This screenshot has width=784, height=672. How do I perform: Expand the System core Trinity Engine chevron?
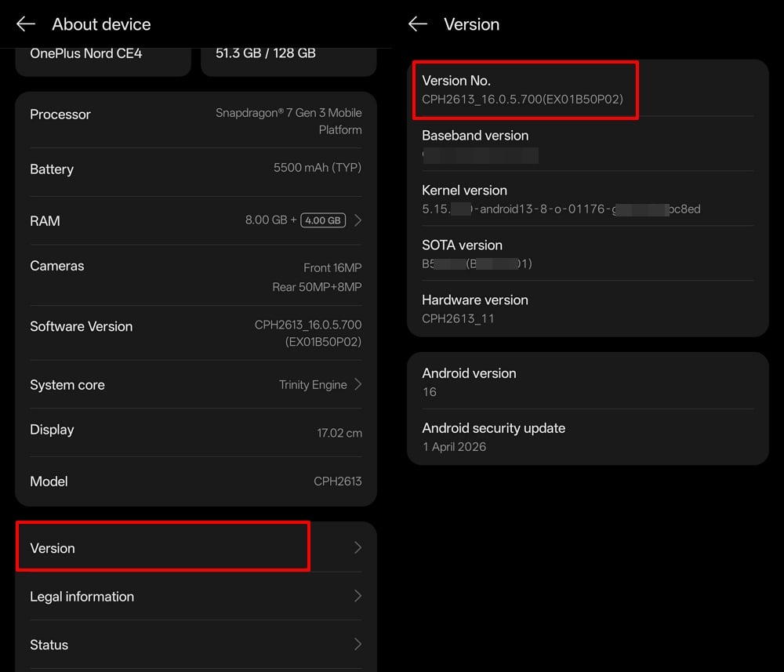coord(358,384)
